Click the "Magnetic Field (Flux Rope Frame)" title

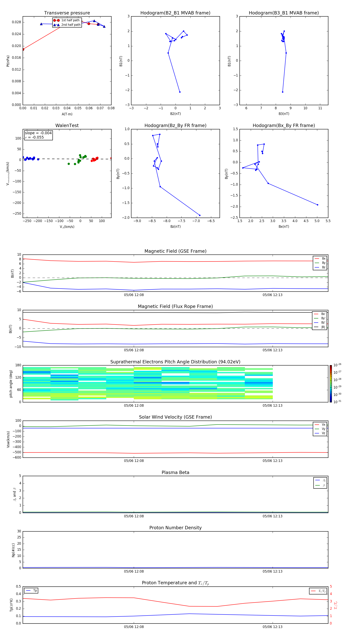(175, 307)
